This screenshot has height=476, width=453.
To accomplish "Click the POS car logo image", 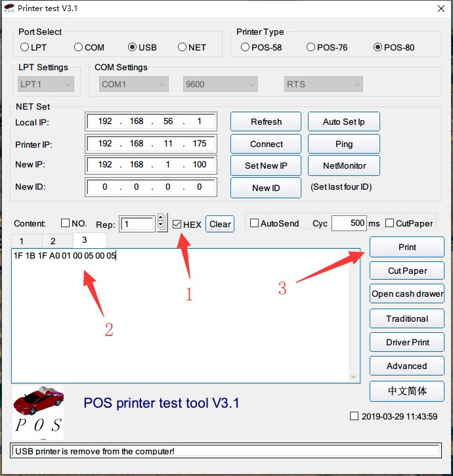I will (x=38, y=412).
